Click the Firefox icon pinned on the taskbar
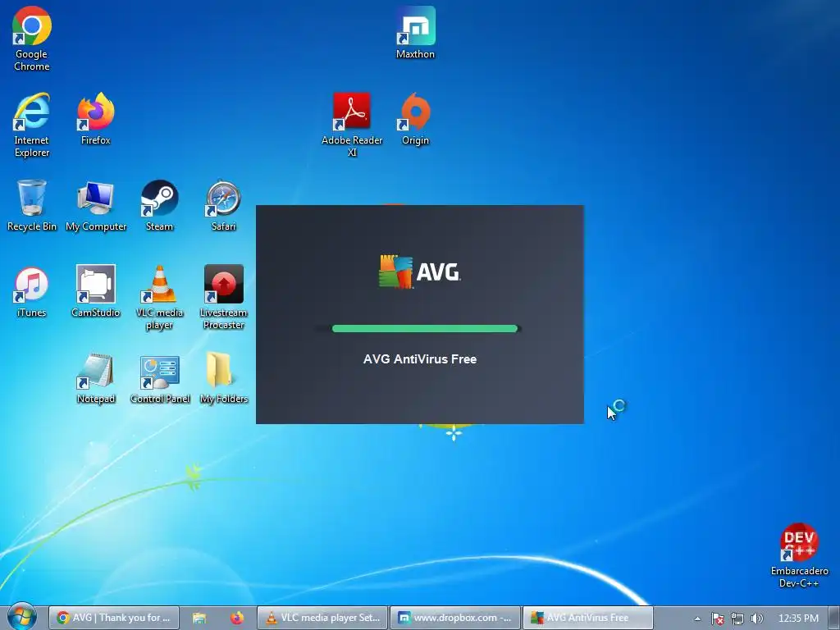Image resolution: width=840 pixels, height=630 pixels. click(x=237, y=618)
